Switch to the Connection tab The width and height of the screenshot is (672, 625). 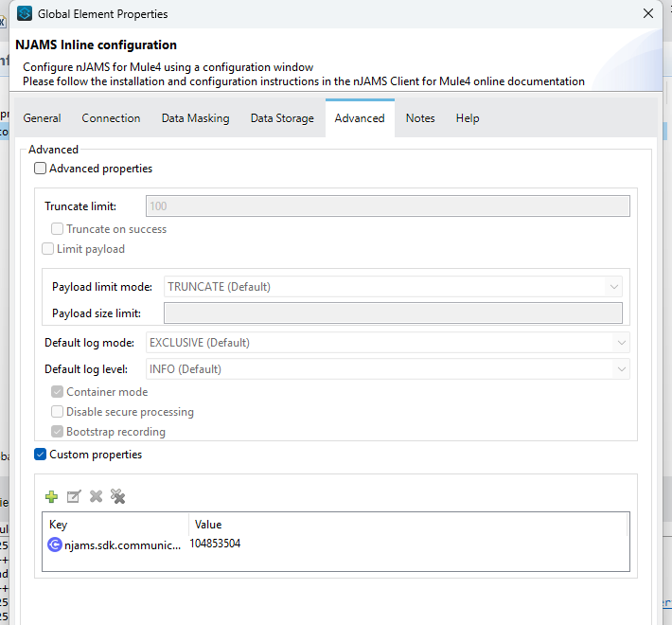[111, 118]
